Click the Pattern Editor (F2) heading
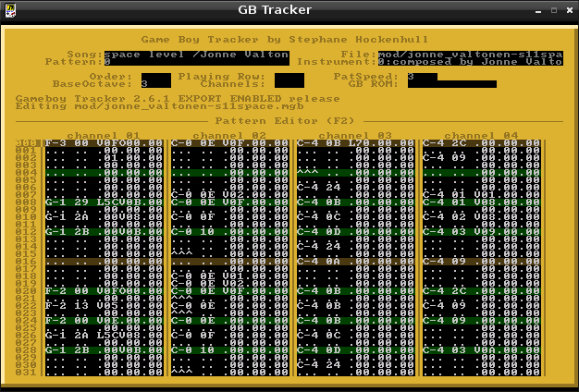579x392 pixels. click(287, 121)
